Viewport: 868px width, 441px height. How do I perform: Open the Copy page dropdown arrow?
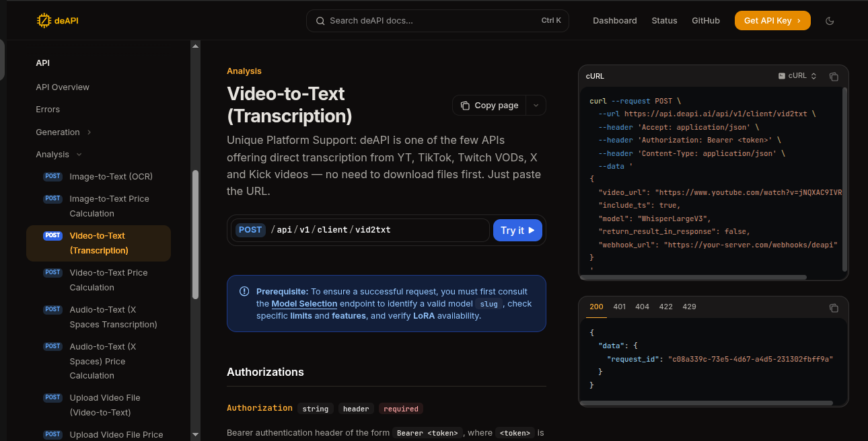(536, 106)
